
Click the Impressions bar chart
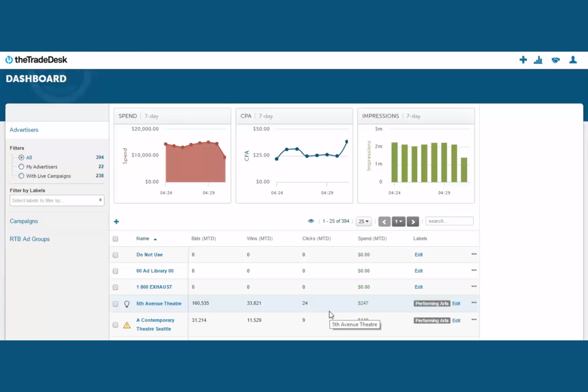click(x=429, y=162)
